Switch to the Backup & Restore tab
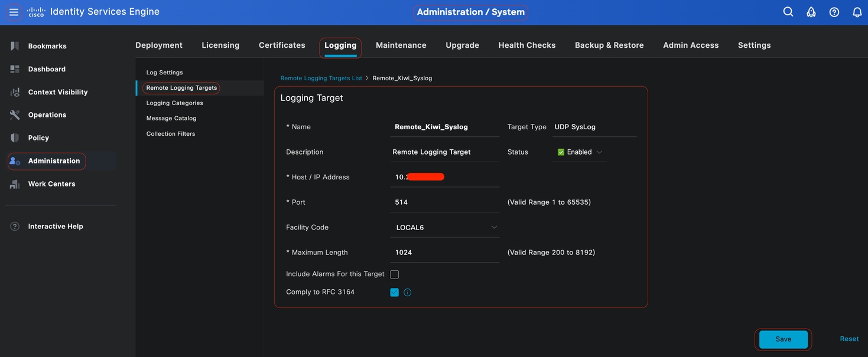Viewport: 868px width, 357px height. pyautogui.click(x=609, y=45)
